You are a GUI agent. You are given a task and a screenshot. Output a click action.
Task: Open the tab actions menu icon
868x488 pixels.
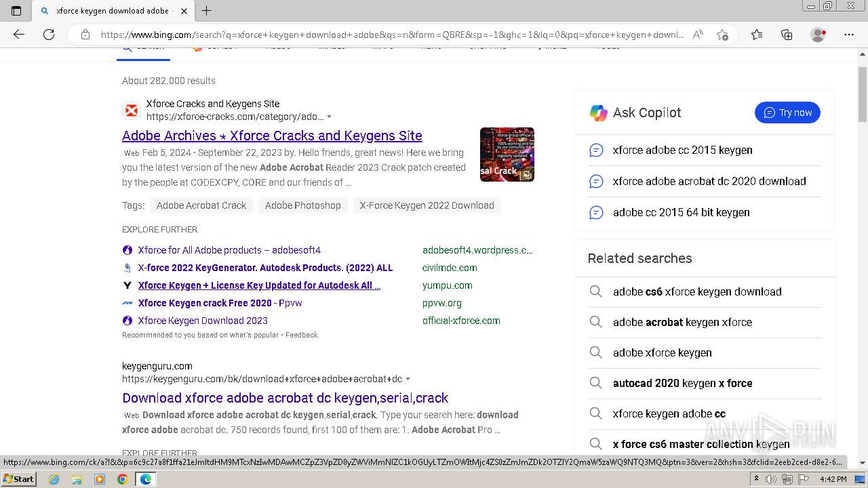click(x=16, y=11)
